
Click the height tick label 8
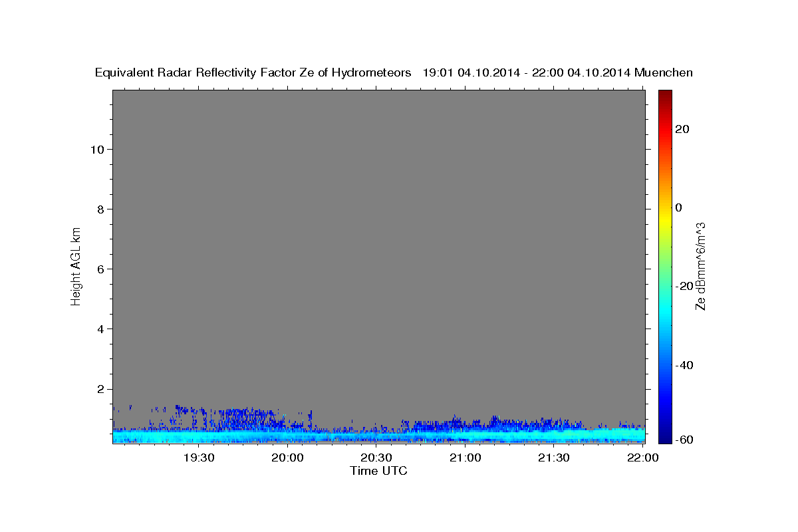[101, 209]
